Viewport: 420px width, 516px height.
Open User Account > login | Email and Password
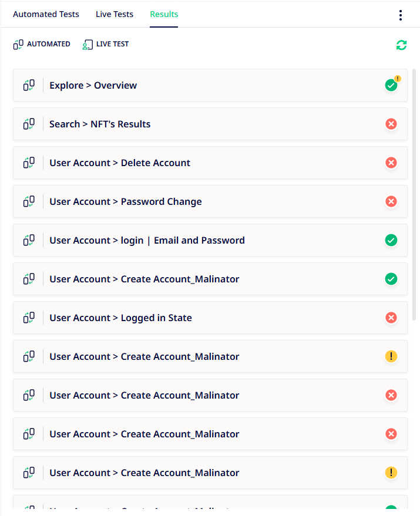coord(210,240)
